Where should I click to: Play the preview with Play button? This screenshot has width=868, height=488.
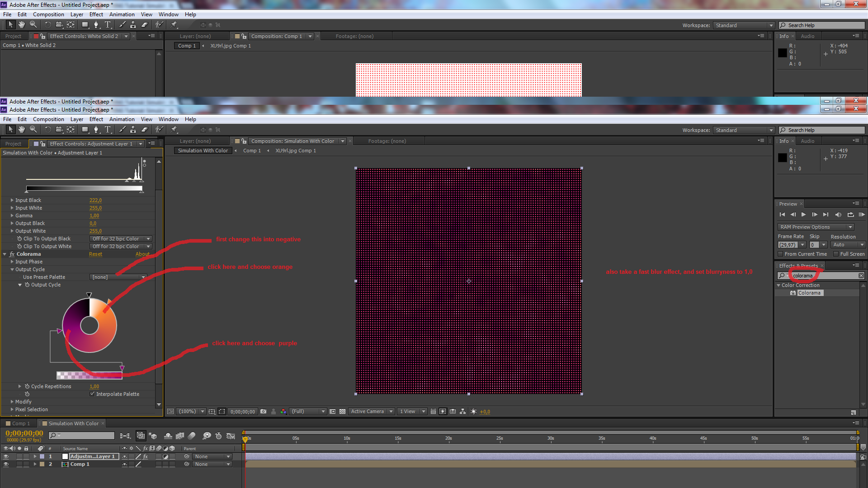click(803, 215)
